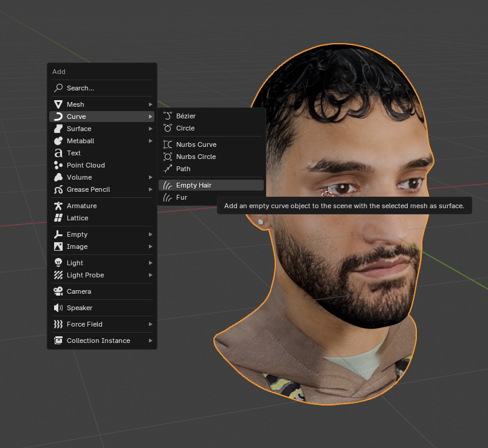Click the Camera icon

58,291
